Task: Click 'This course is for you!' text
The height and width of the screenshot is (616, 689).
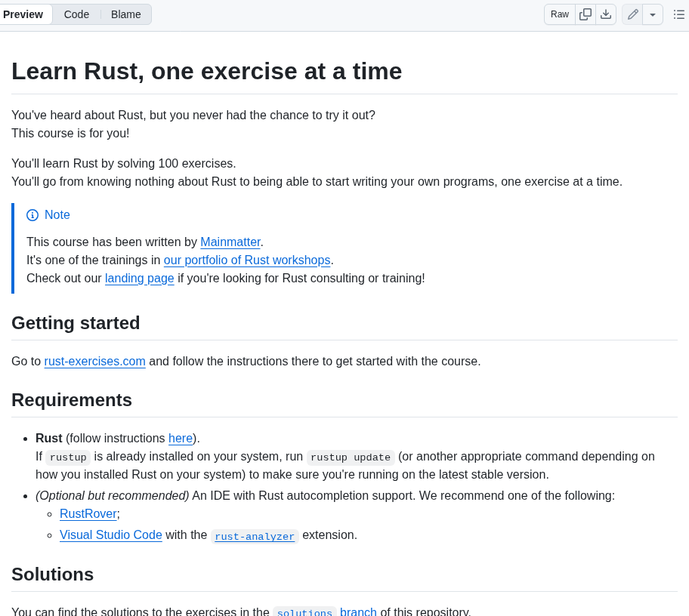Action: click(x=70, y=133)
